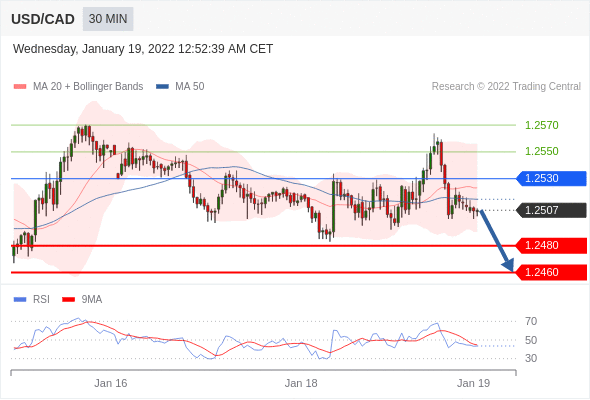The height and width of the screenshot is (400, 590).
Task: Click the red 9MA legend swatch
Action: (x=68, y=300)
